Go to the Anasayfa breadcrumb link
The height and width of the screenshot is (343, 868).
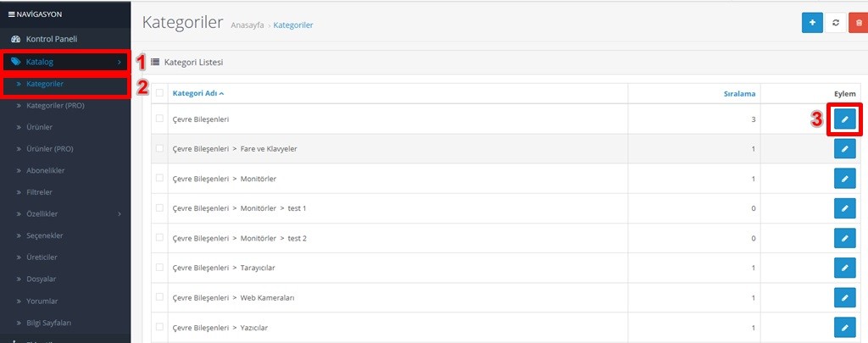(247, 25)
